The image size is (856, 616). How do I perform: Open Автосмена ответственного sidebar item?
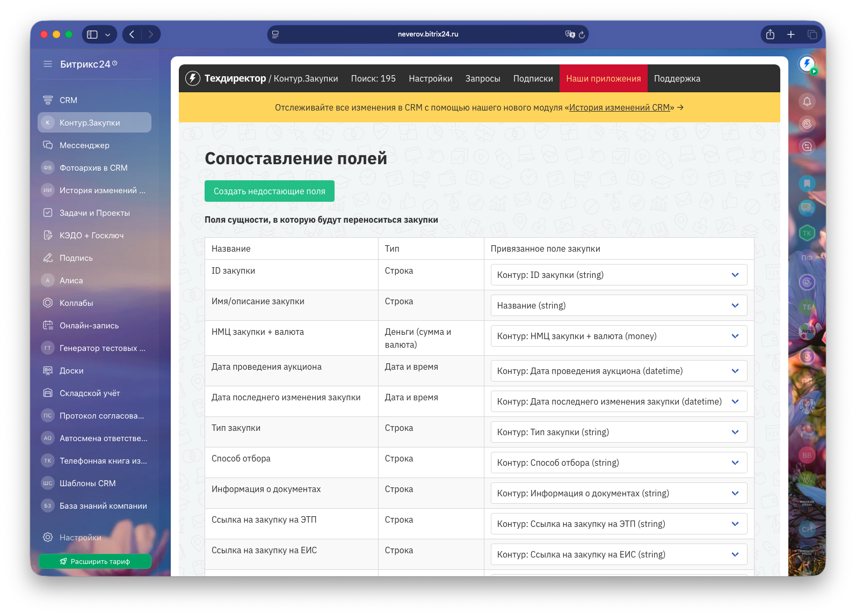pyautogui.click(x=95, y=438)
